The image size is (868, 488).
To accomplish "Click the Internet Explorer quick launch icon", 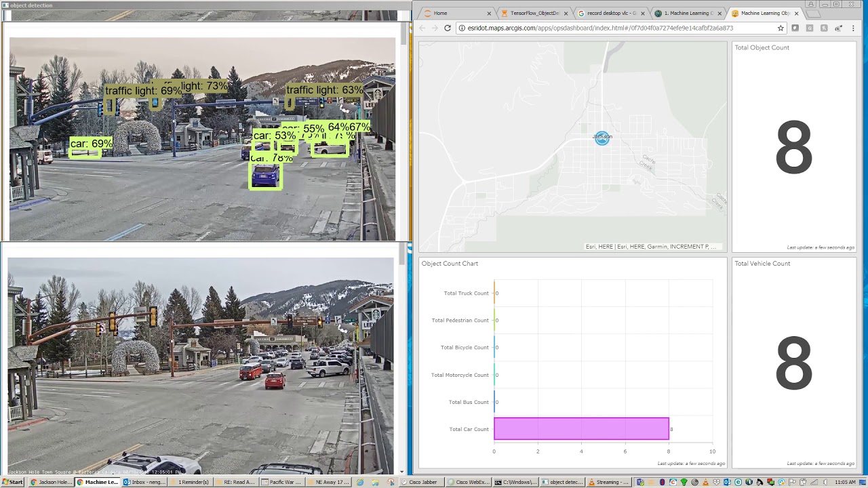I will [360, 482].
